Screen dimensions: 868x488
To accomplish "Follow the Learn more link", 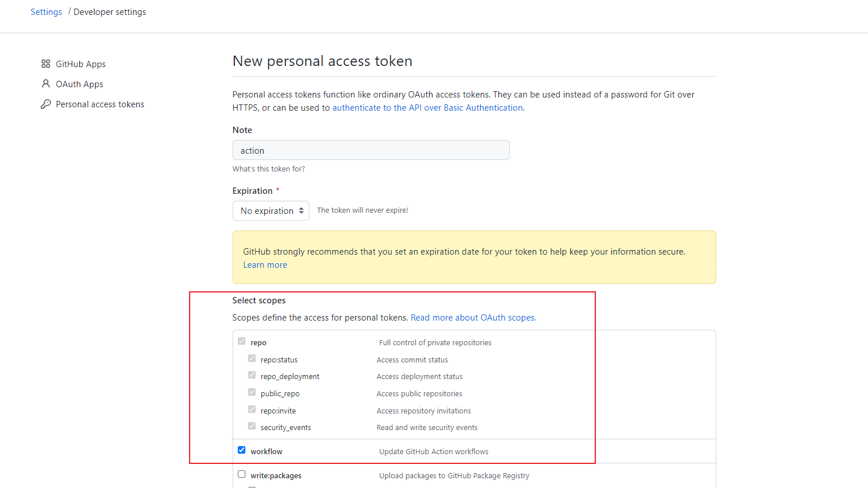I will click(265, 265).
